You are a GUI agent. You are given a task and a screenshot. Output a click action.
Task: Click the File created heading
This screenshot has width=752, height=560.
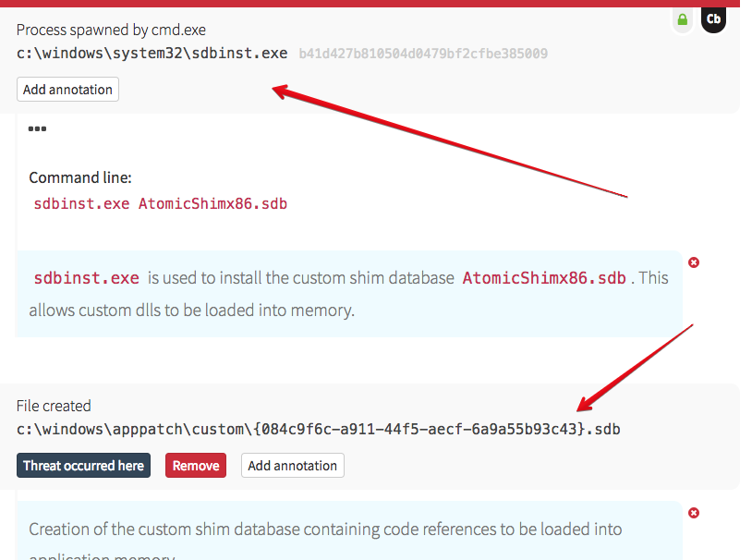point(54,406)
